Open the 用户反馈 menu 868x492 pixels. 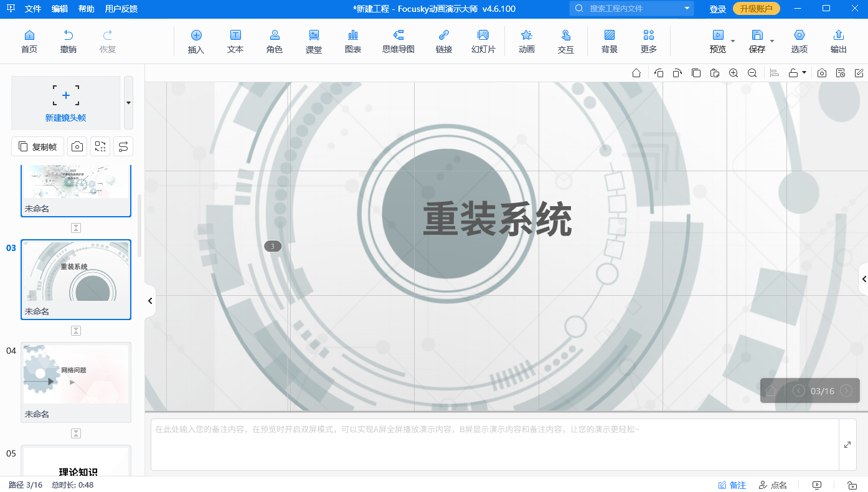[x=121, y=9]
